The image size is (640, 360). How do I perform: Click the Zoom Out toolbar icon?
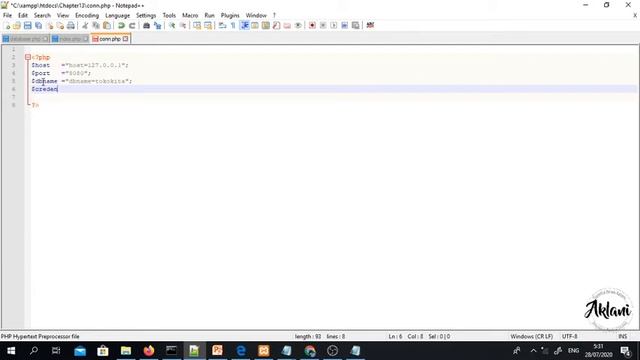[183, 26]
